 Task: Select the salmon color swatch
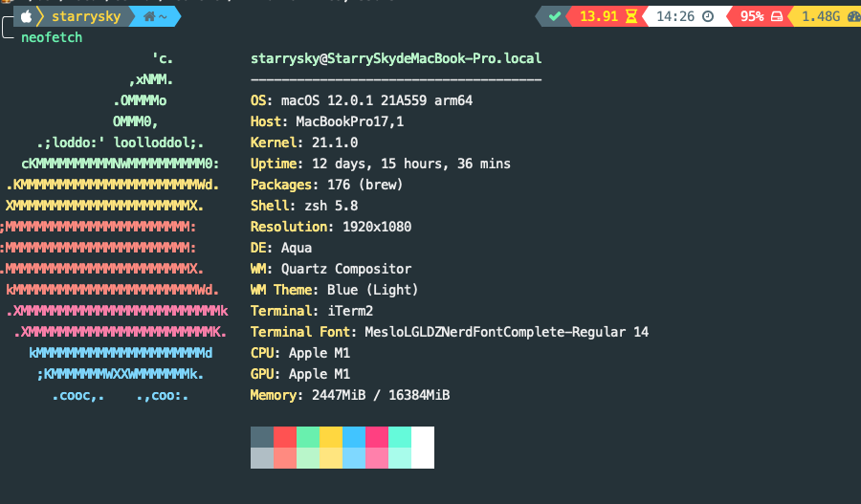click(285, 458)
